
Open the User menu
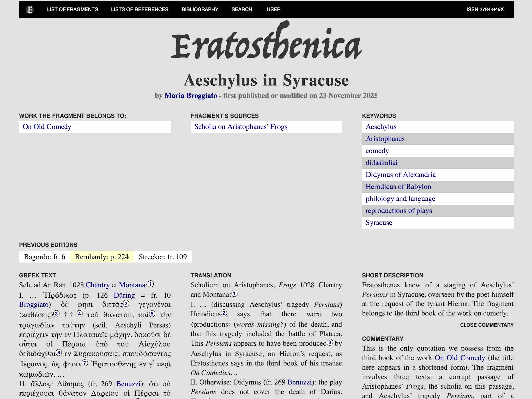(273, 9)
